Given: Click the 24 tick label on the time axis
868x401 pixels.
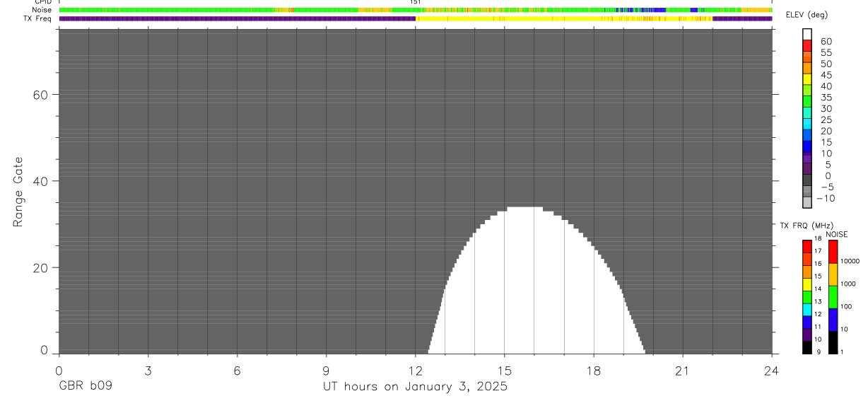Looking at the screenshot, I should 771,371.
